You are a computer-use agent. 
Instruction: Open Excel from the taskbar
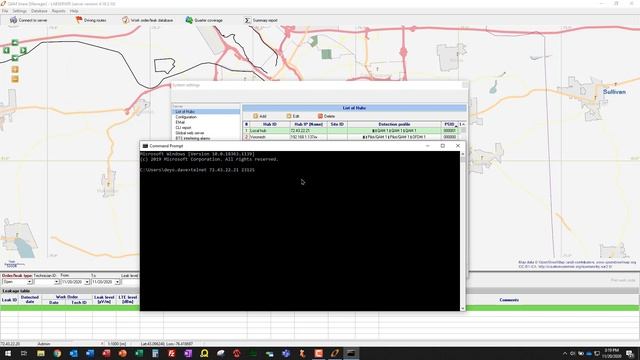pyautogui.click(x=139, y=353)
